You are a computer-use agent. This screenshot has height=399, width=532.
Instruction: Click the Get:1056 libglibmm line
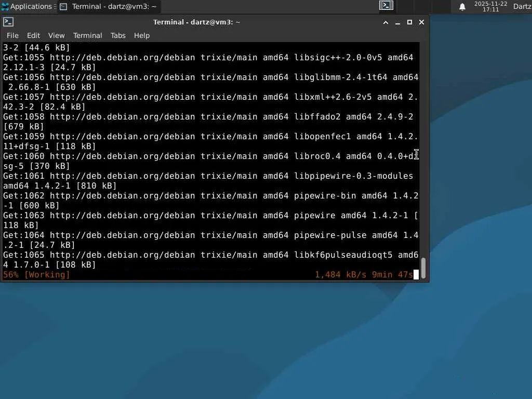tap(210, 82)
